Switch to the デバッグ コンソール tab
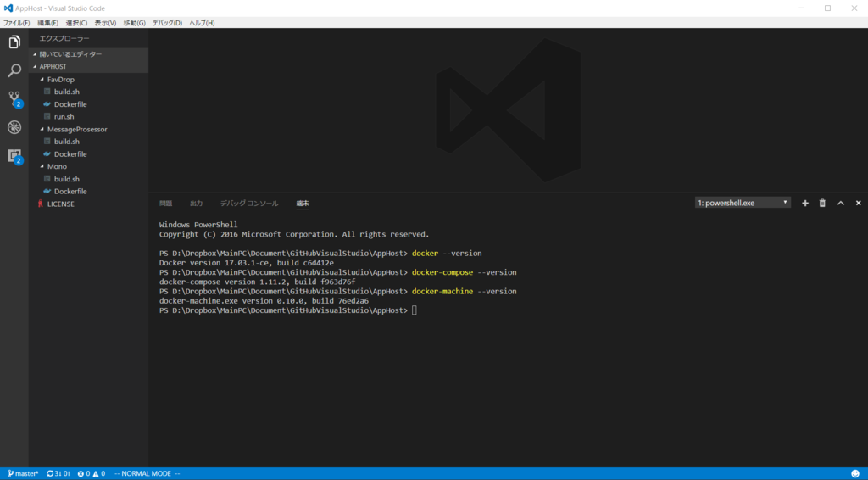Image resolution: width=868 pixels, height=480 pixels. point(249,204)
